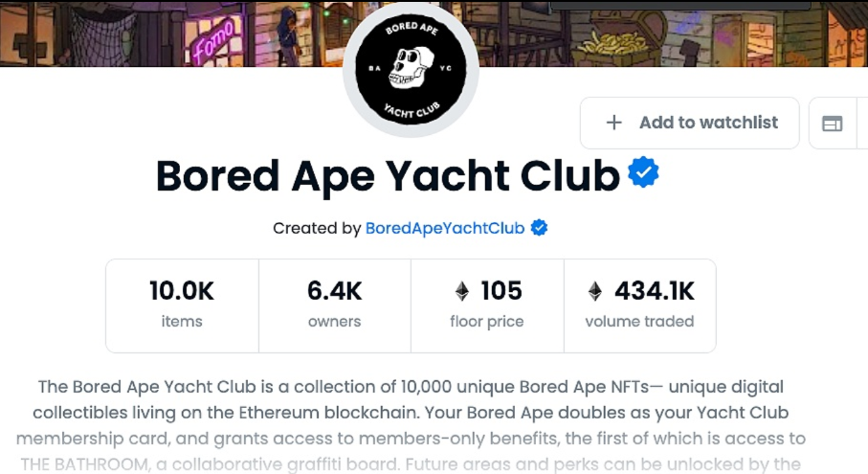
Task: Click the plus icon on the watchlist button
Action: click(614, 123)
